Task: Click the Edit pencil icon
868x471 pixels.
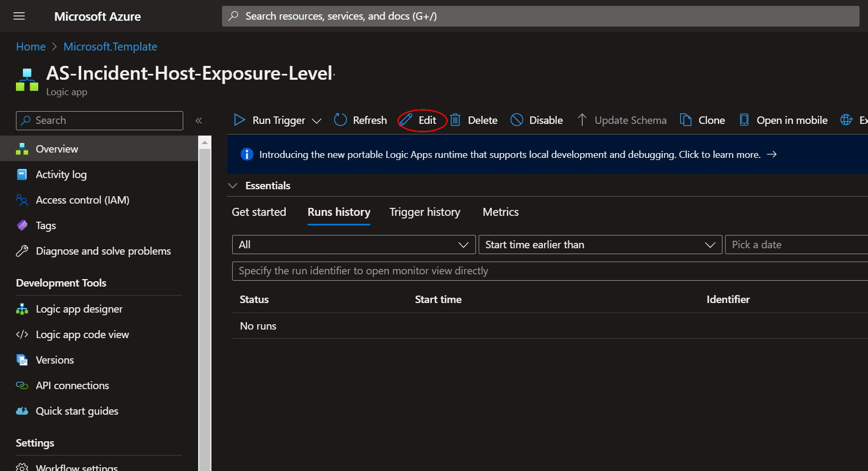Action: (406, 120)
